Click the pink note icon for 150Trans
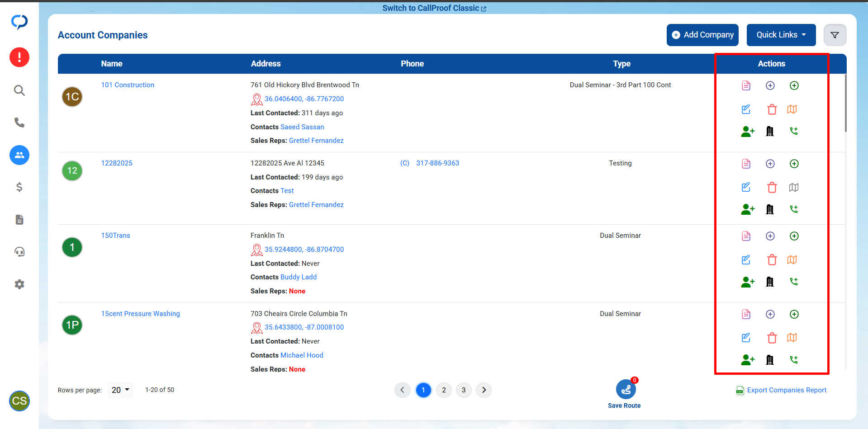868x429 pixels. pyautogui.click(x=746, y=236)
